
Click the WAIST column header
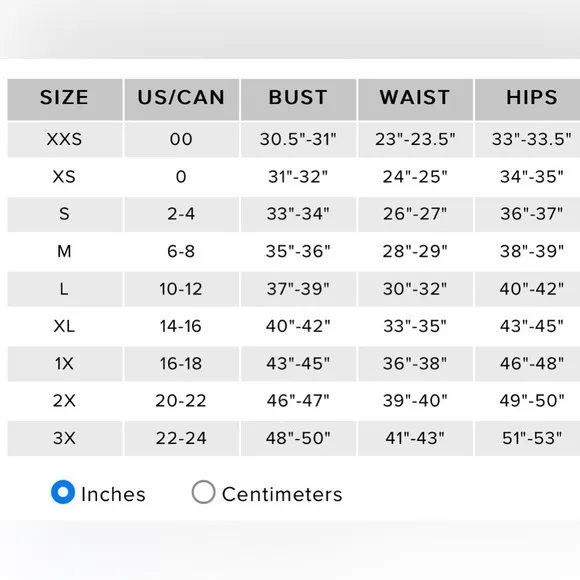[415, 100]
